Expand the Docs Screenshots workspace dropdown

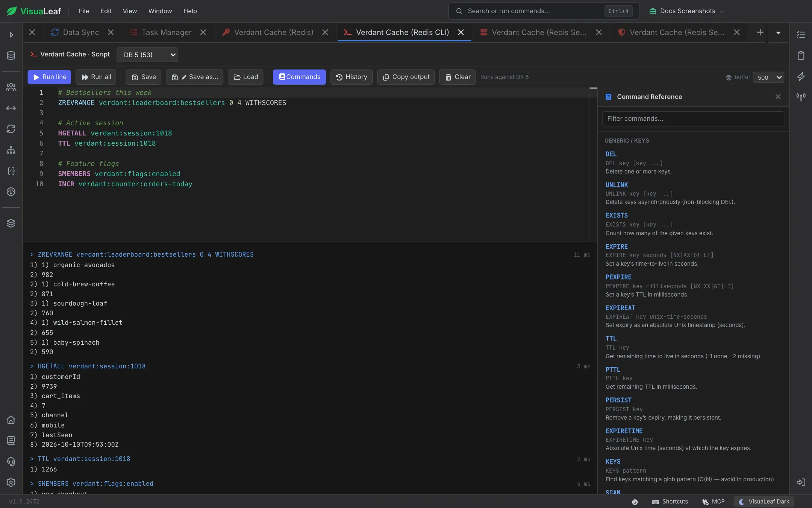[x=687, y=11]
